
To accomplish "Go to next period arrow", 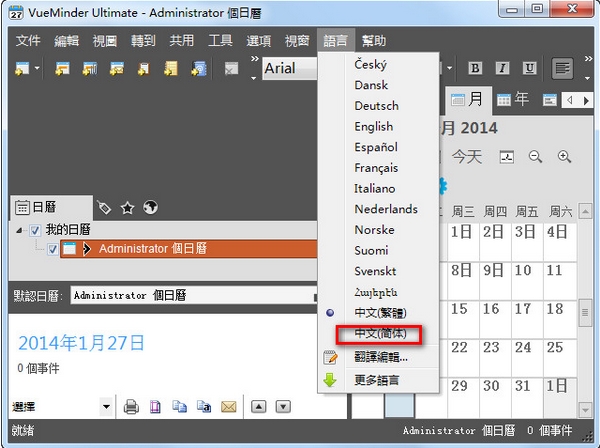I will coord(586,101).
